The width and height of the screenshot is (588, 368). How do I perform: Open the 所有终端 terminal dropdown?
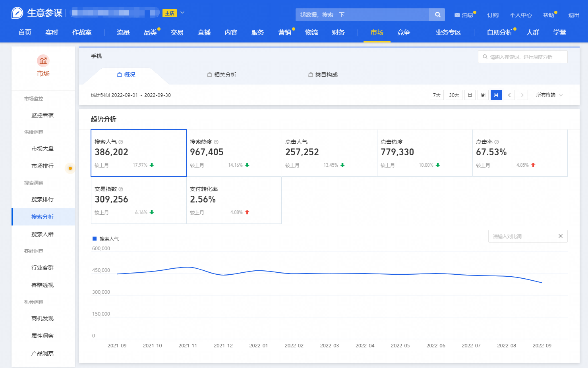click(x=549, y=95)
